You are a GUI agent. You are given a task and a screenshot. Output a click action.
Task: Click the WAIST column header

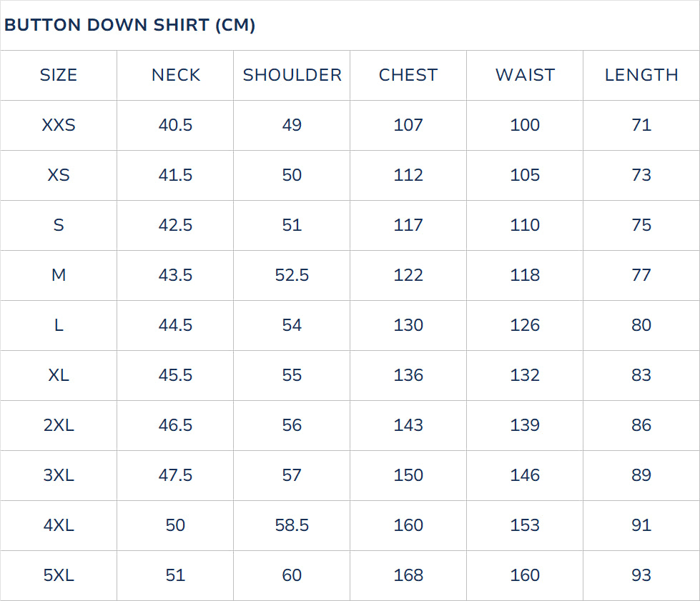[525, 75]
